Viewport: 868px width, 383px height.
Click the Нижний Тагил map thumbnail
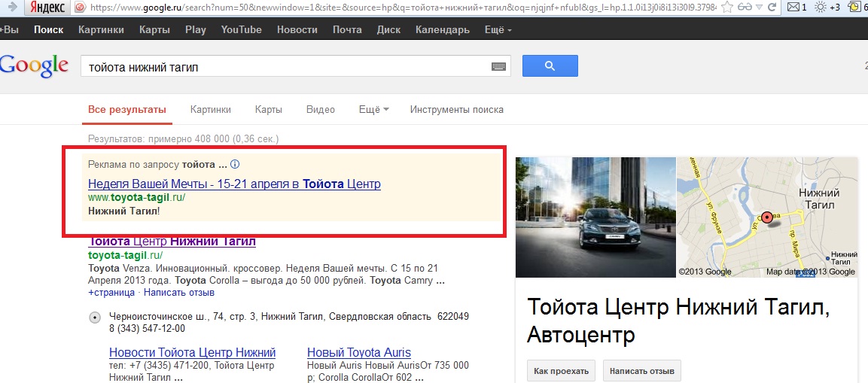[766, 217]
